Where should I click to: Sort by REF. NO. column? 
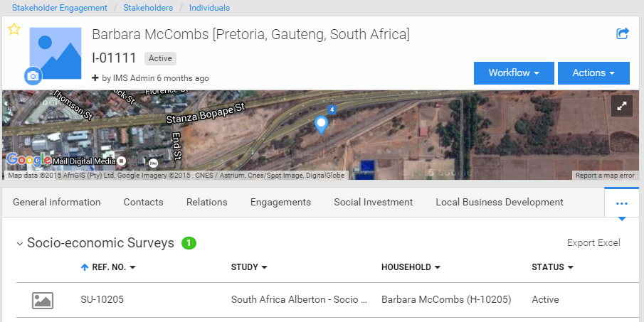tap(108, 267)
